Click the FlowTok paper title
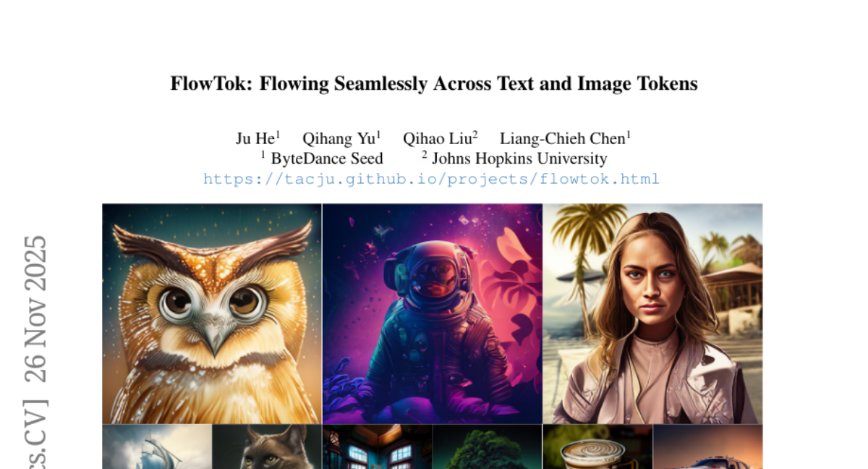Viewport: 868px width, 469px height. point(434,84)
